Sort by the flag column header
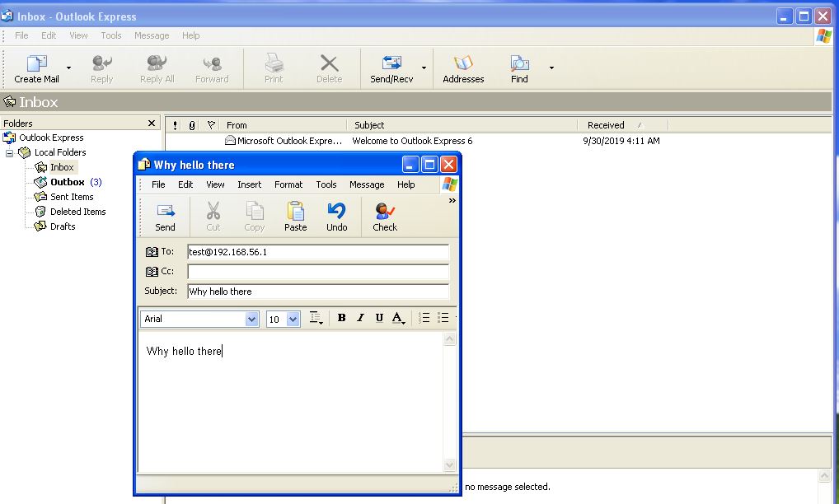This screenshot has width=839, height=504. (x=211, y=125)
